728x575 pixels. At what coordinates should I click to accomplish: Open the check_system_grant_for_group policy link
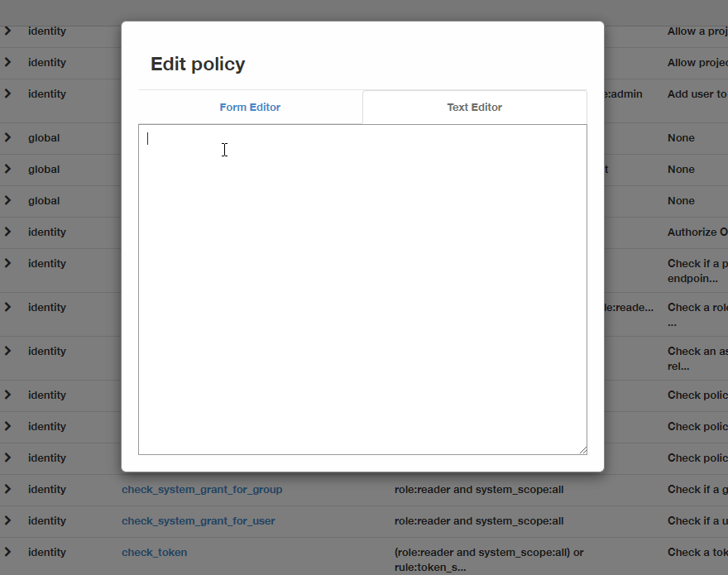(202, 489)
